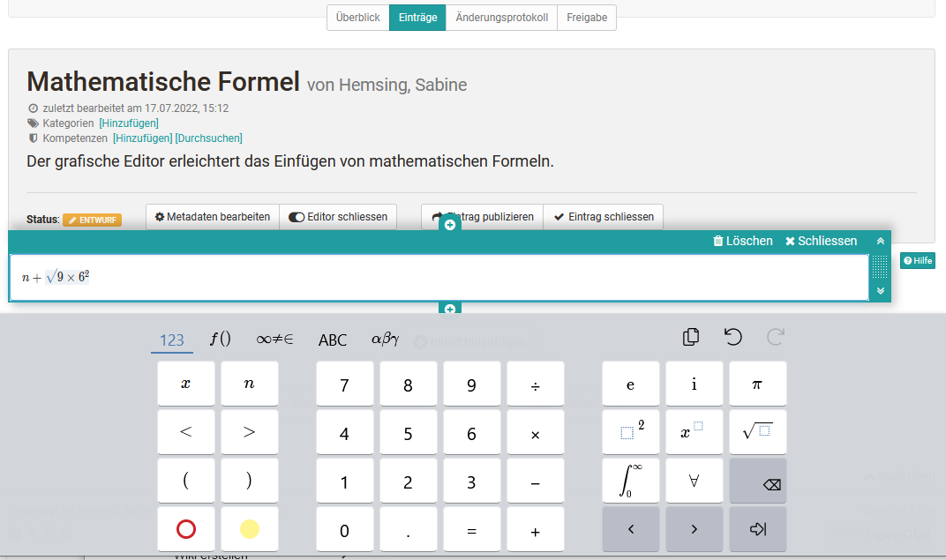Viewport: 946px width, 560px height.
Task: Switch to the ABC keyboard layout
Action: coord(333,340)
